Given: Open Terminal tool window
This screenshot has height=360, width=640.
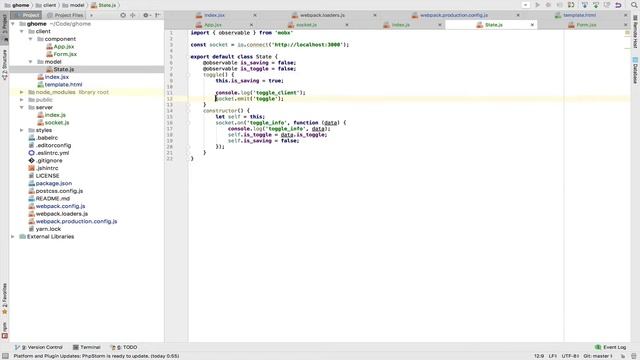Looking at the screenshot, I should pyautogui.click(x=87, y=347).
